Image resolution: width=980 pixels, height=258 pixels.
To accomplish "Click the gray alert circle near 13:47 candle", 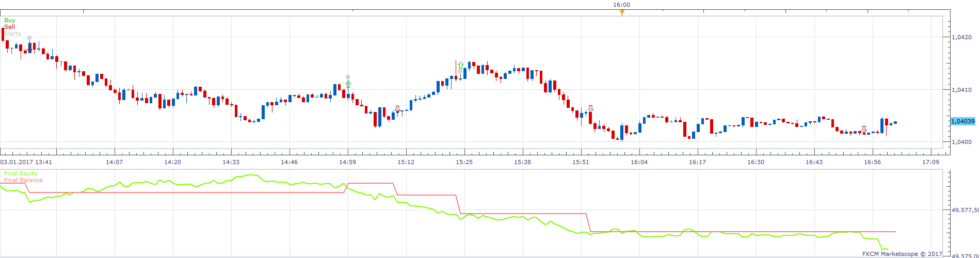I will [29, 38].
